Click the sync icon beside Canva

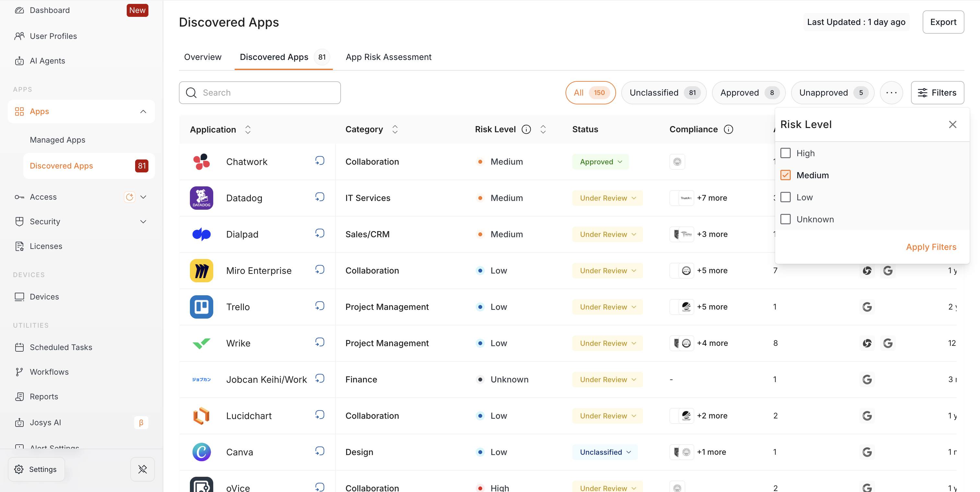click(320, 451)
